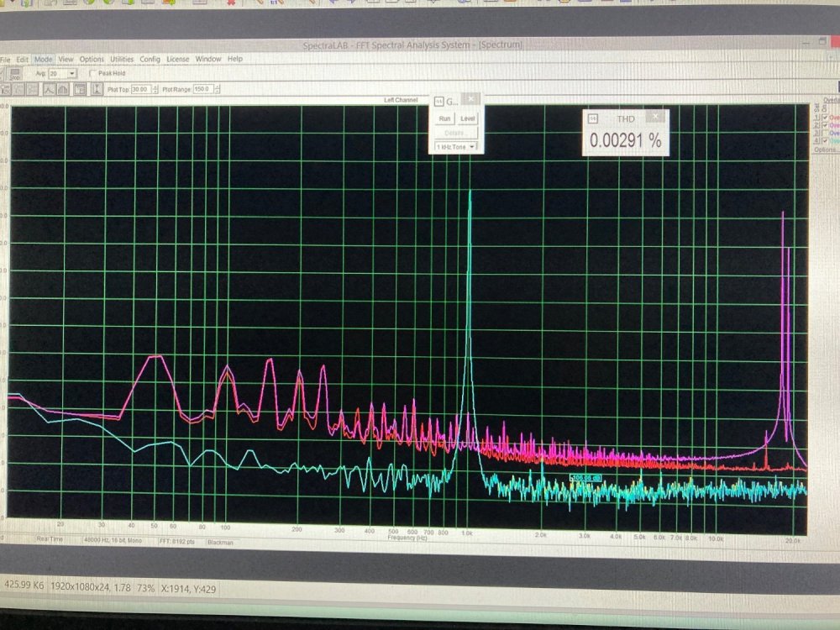
Task: Open the Avg count dropdown
Action: tap(71, 74)
